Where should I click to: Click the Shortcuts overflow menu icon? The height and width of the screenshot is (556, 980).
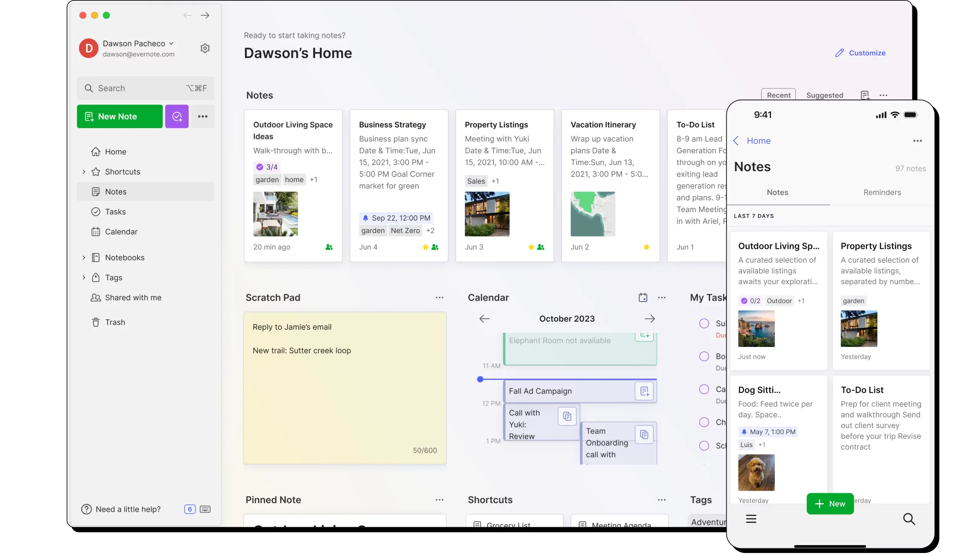click(x=661, y=499)
